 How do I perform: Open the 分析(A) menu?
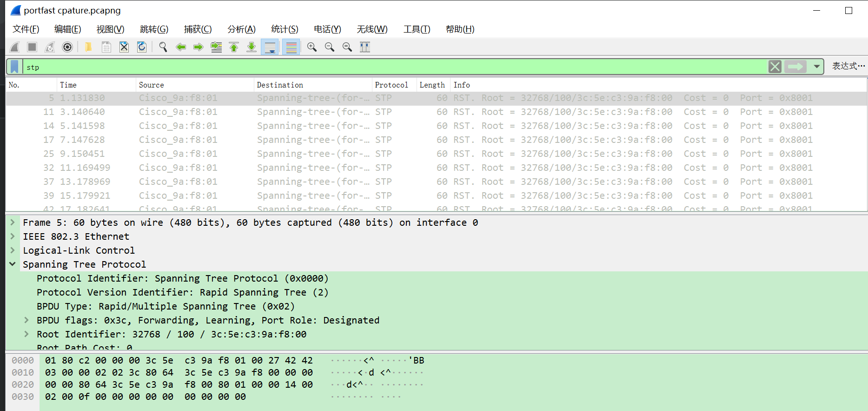(x=242, y=29)
